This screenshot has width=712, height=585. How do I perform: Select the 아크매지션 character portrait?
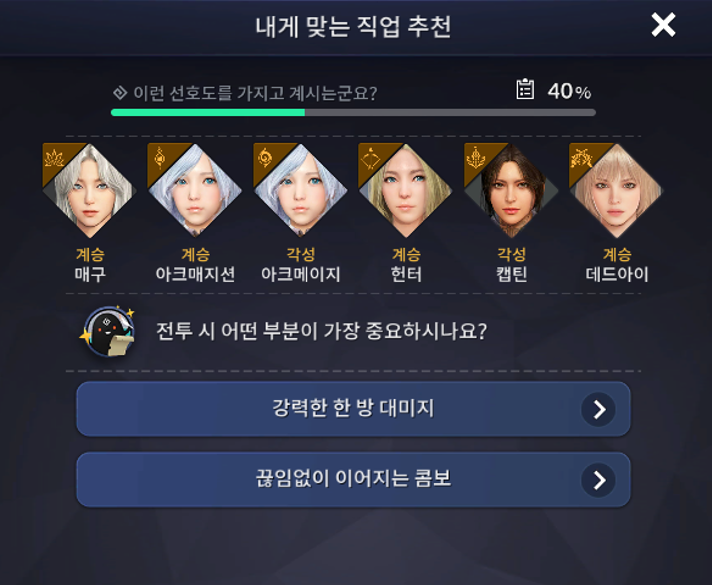195,191
